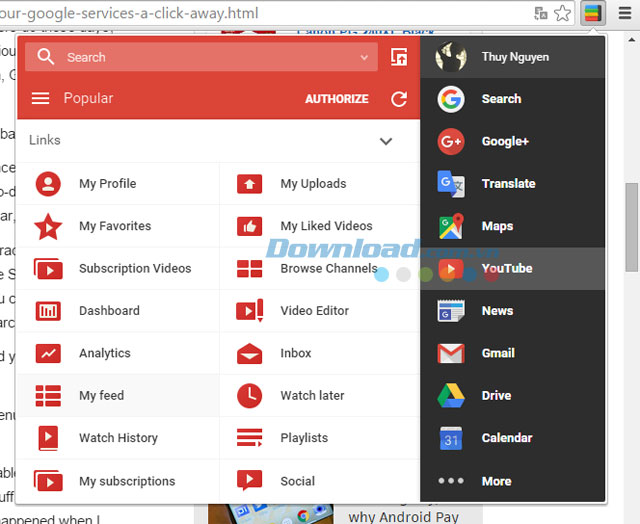Open the Calendar icon
The image size is (640, 524).
(451, 438)
